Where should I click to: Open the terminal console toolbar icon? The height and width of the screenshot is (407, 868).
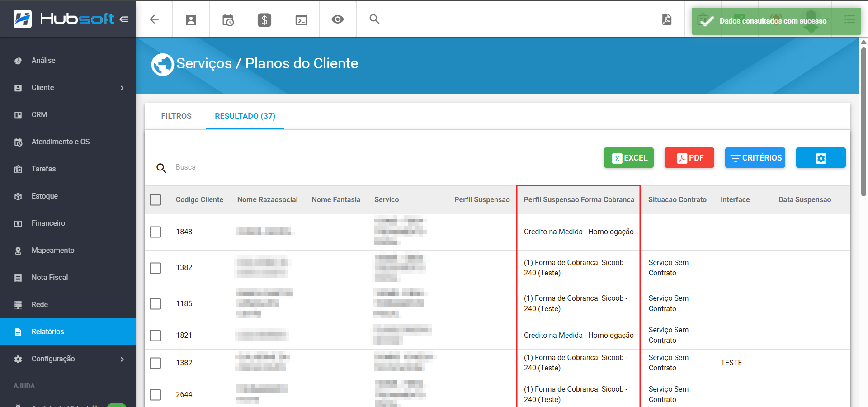point(301,19)
